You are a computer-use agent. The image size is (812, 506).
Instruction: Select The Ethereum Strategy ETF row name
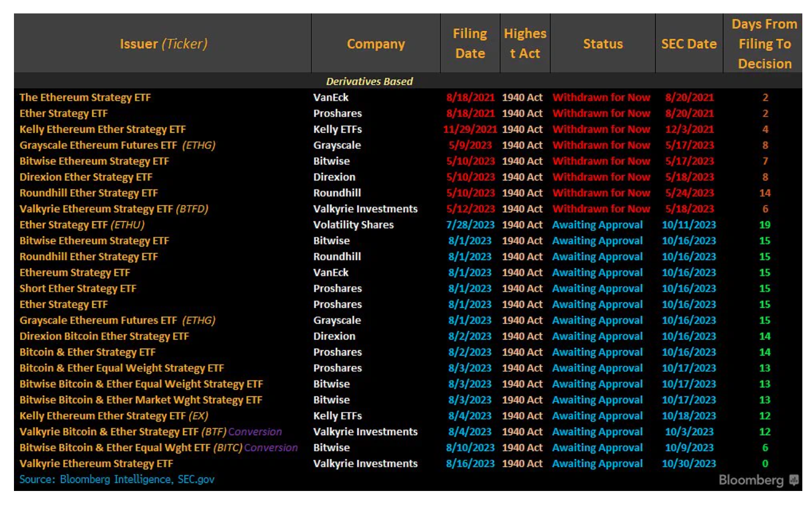tap(85, 97)
